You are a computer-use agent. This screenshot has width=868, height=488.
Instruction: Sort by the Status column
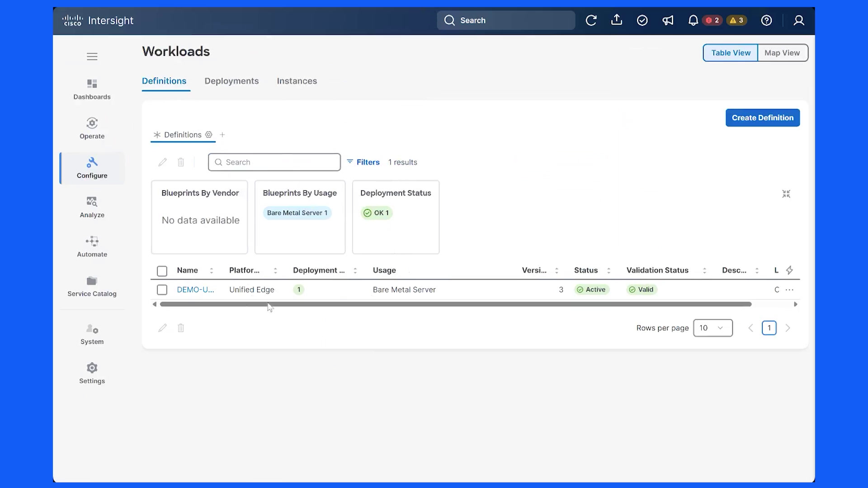tap(609, 271)
